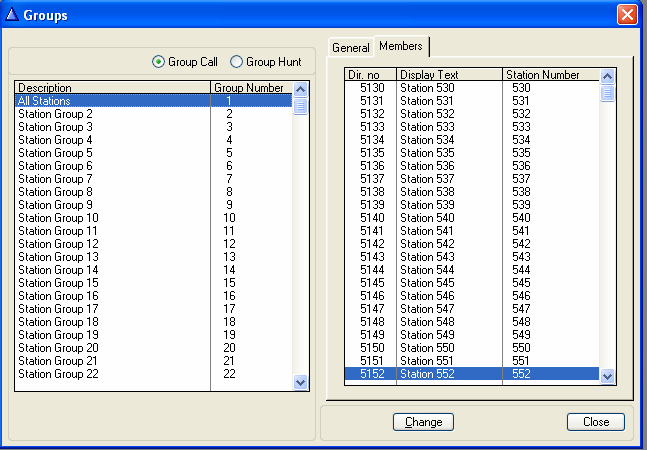647x450 pixels.
Task: Select All Stations in group list
Action: point(112,101)
